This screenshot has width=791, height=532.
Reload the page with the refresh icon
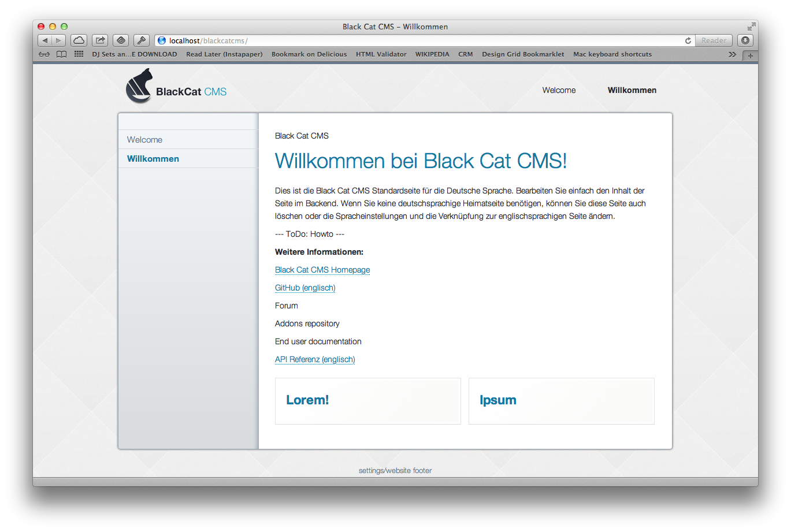(688, 40)
